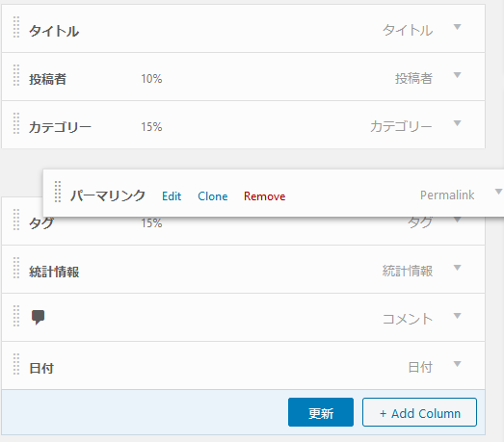Click drag handle of 日付 column
Viewport: 504px width, 442px height.
coord(16,364)
